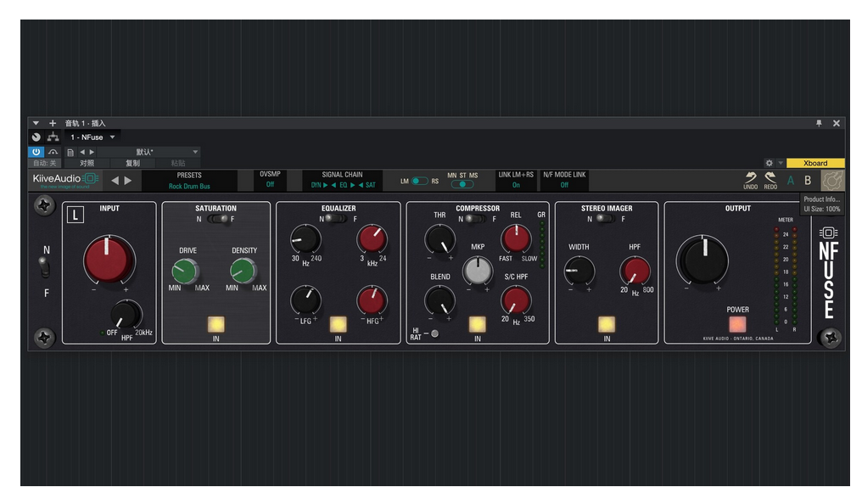Click the KiiveAudio logo
Viewport: 862px width, 504px height.
coord(65,180)
